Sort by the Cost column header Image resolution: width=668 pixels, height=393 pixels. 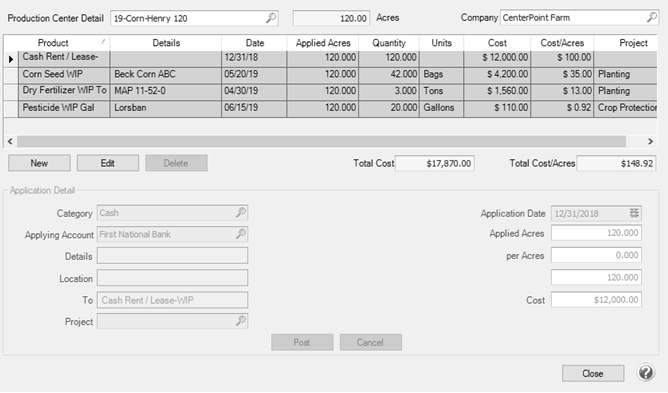497,43
